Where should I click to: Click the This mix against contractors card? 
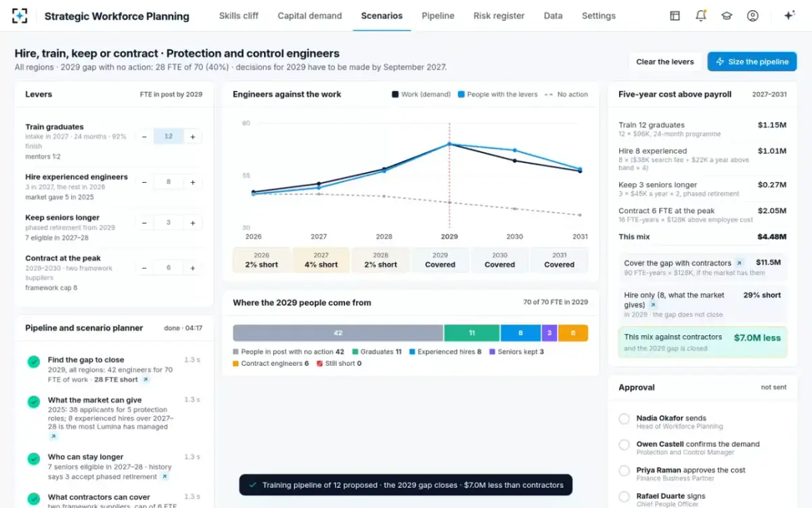pyautogui.click(x=702, y=342)
